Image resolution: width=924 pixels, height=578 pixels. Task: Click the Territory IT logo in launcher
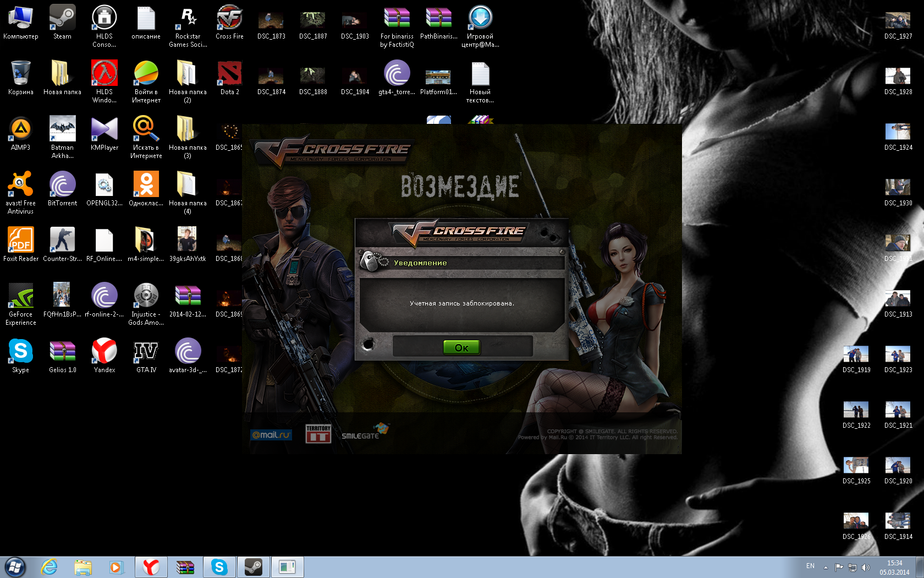pos(318,434)
